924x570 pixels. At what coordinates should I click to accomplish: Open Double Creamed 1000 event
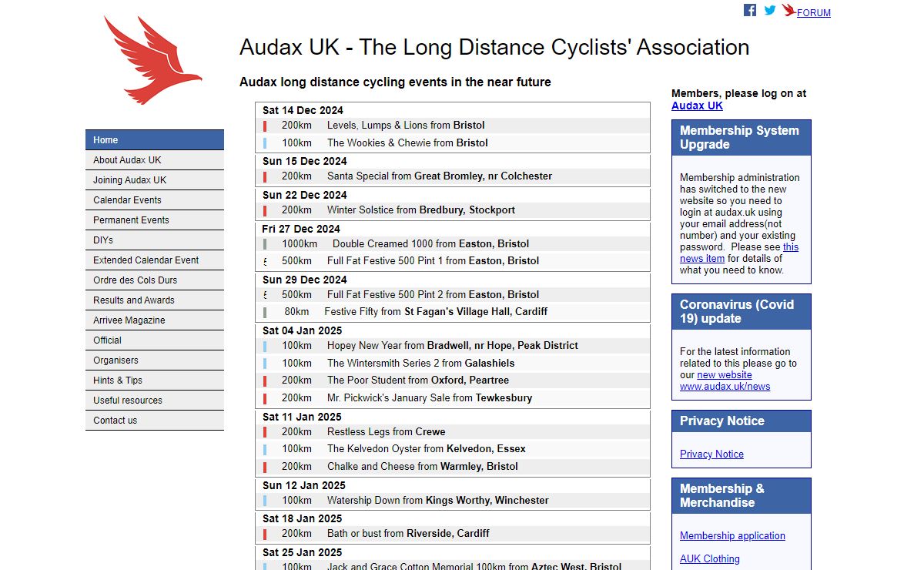tap(453, 244)
